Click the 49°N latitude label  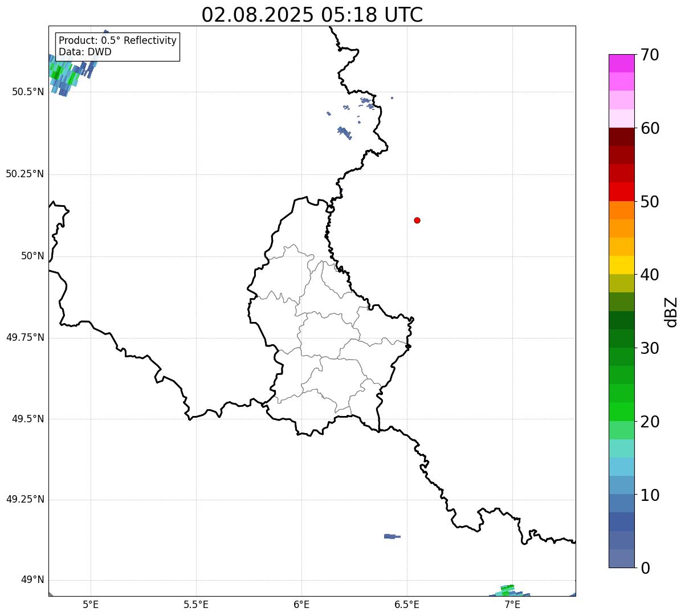[x=32, y=580]
